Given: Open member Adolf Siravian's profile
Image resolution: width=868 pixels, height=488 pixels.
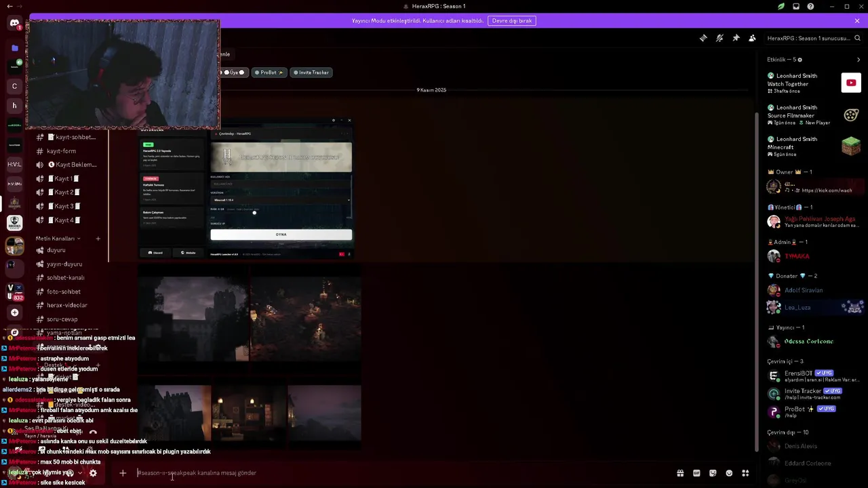Looking at the screenshot, I should (814, 290).
